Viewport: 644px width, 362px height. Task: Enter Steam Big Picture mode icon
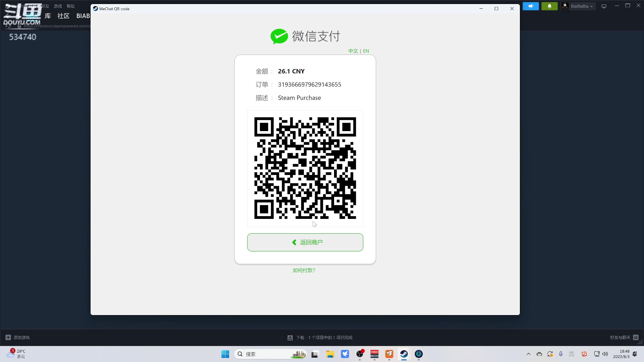coord(604,6)
